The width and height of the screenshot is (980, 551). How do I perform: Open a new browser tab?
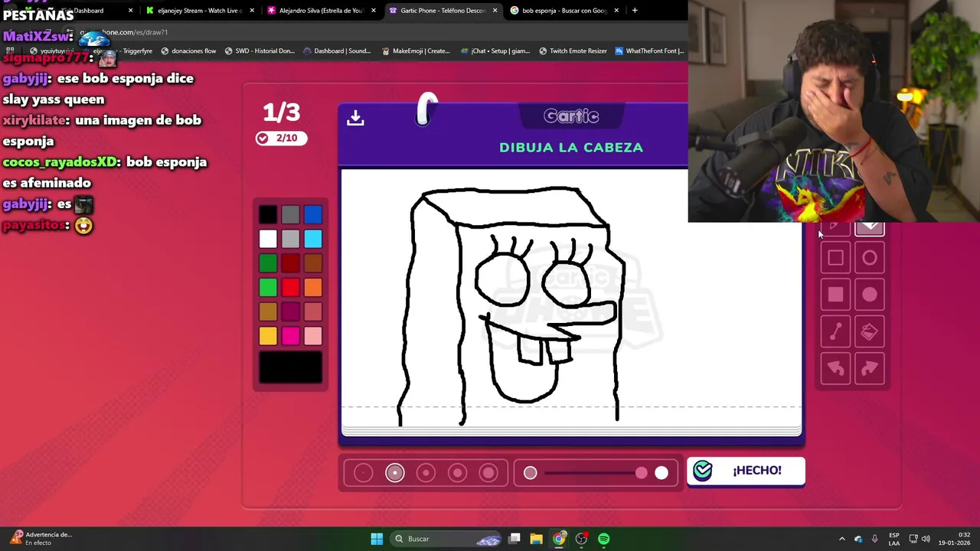pos(635,11)
